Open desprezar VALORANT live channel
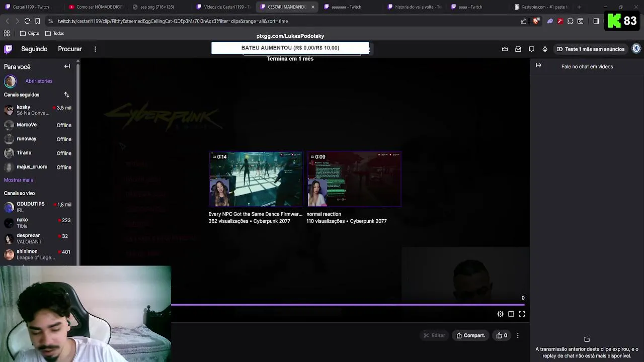This screenshot has width=644, height=362. [x=38, y=238]
